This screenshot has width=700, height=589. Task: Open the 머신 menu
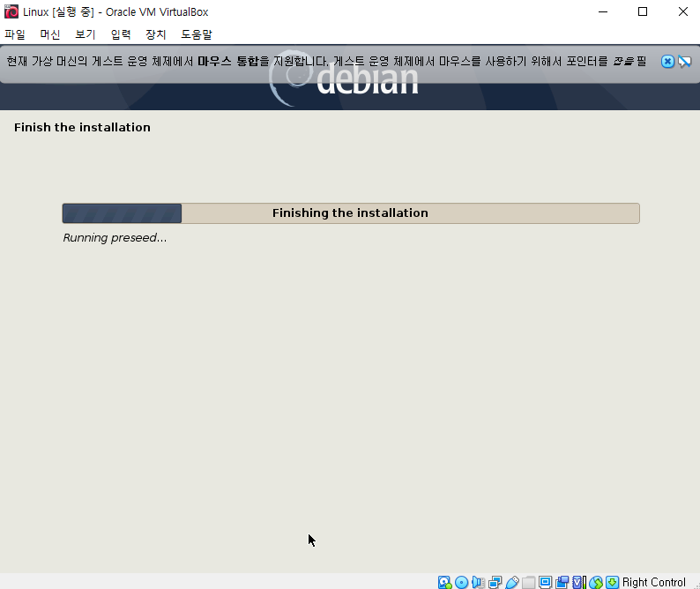tap(50, 34)
